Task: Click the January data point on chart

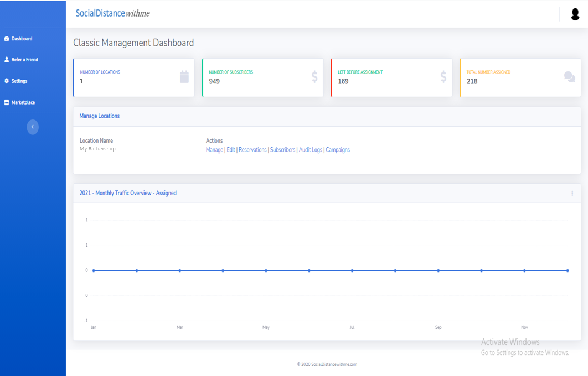Action: click(x=94, y=270)
